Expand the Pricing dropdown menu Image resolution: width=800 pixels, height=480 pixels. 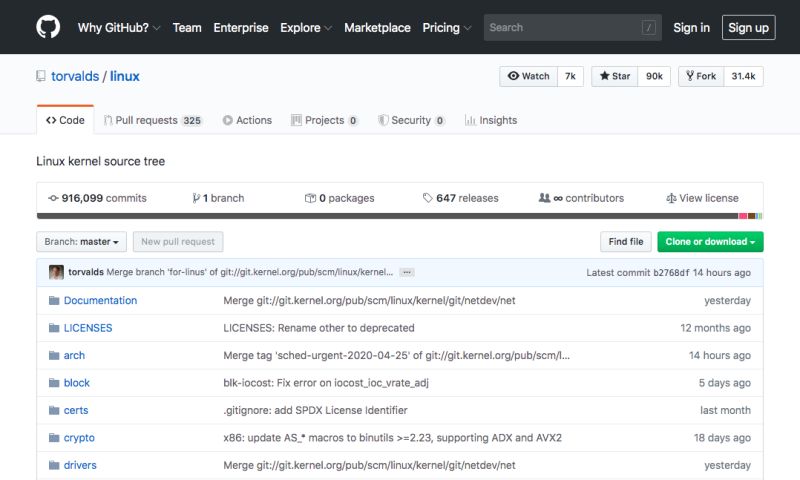point(446,28)
